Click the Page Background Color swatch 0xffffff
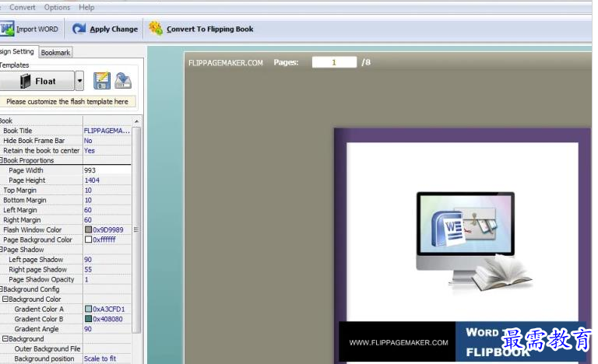The image size is (598, 364). [x=88, y=240]
